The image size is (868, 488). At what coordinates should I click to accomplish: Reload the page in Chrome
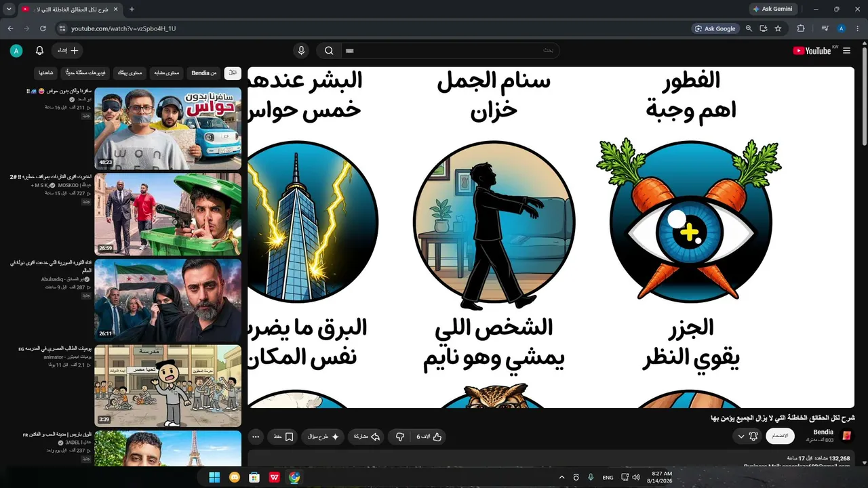point(43,28)
